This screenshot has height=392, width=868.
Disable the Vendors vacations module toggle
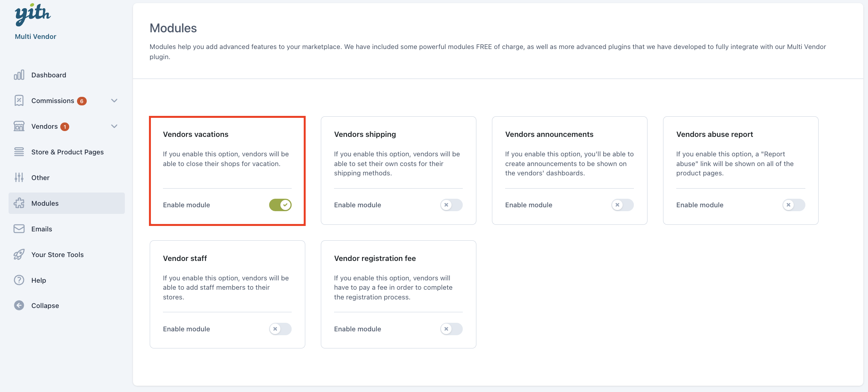tap(280, 205)
